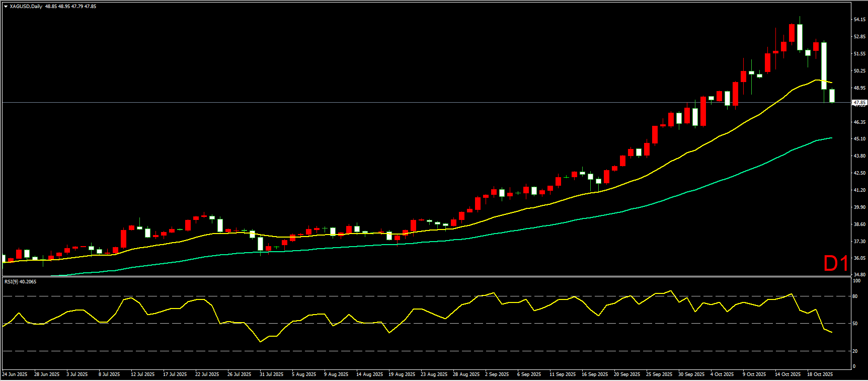Open the dropdown triangle beside XAGUSD,Daily
The height and width of the screenshot is (381, 868).
click(x=6, y=7)
